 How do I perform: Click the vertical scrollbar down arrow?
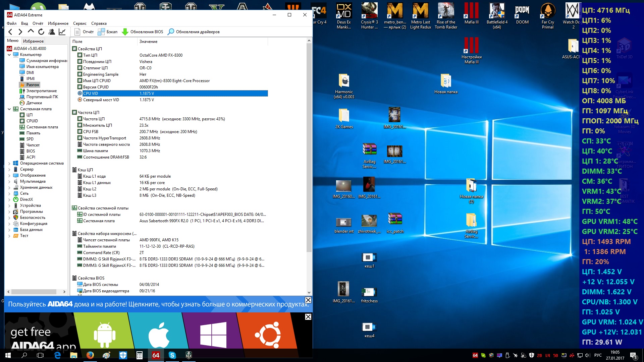[309, 292]
